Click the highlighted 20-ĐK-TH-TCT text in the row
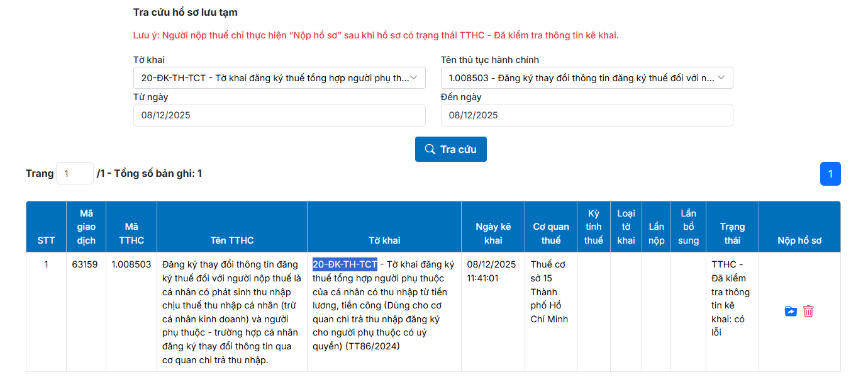Image resolution: width=868 pixels, height=384 pixels. [345, 264]
